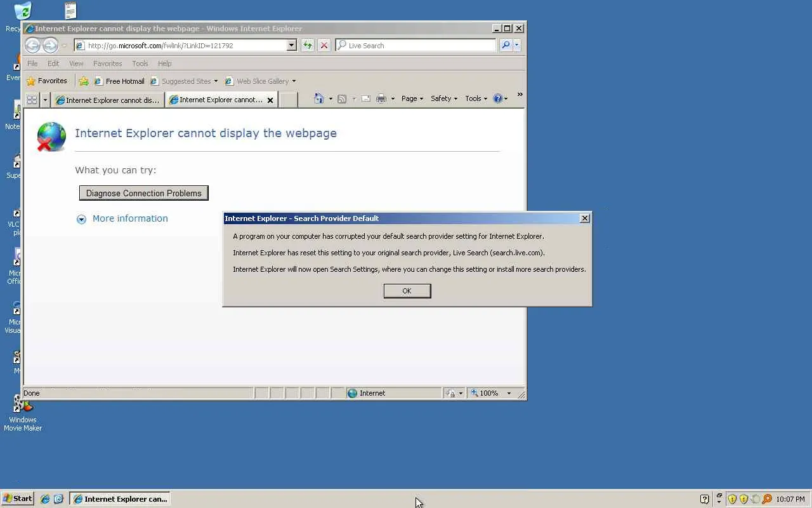Click the Read Mail envelope icon
This screenshot has height=508, width=812.
(366, 98)
